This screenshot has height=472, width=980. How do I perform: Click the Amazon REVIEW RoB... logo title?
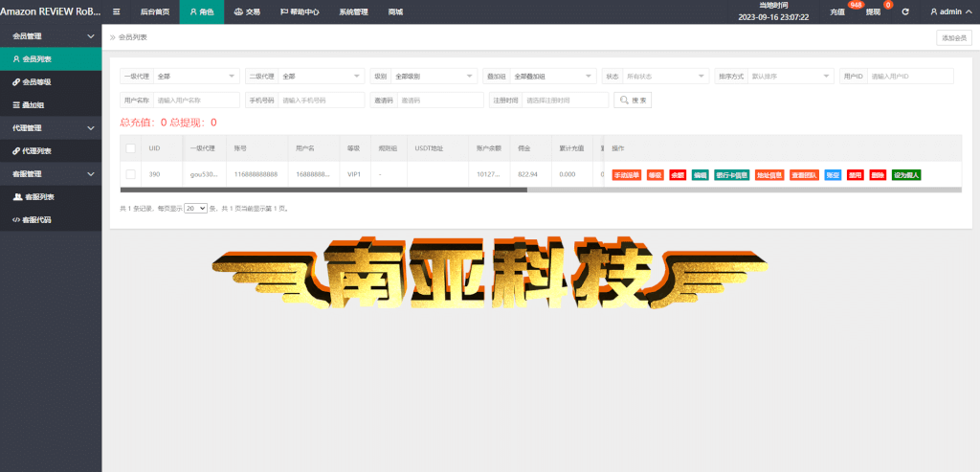click(50, 11)
